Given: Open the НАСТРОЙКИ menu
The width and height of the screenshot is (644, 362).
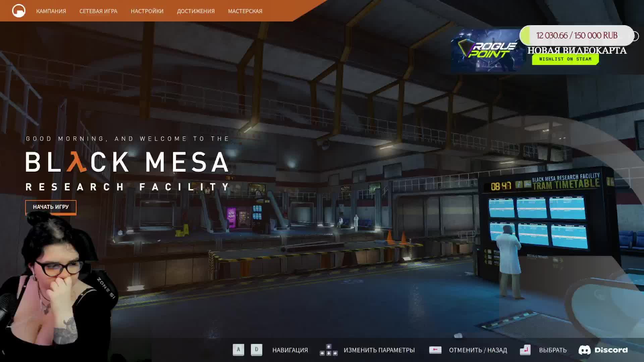Looking at the screenshot, I should point(147,11).
